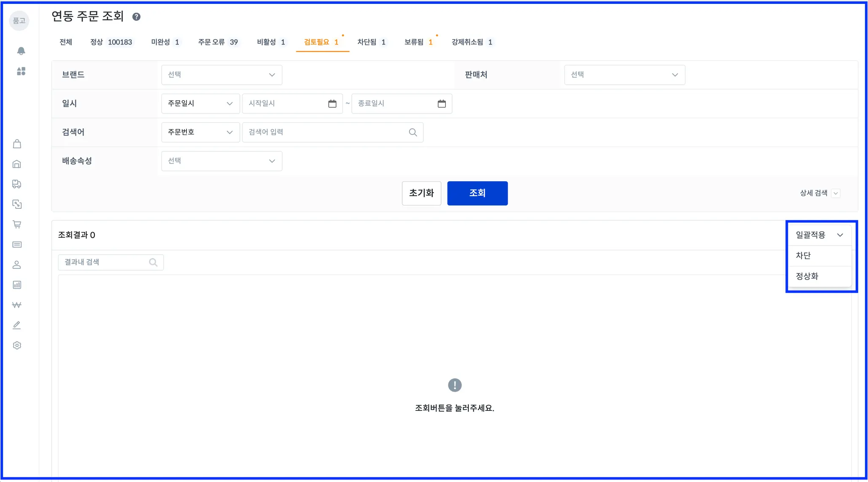
Task: Expand the 브랜드 선택 dropdown
Action: (222, 75)
